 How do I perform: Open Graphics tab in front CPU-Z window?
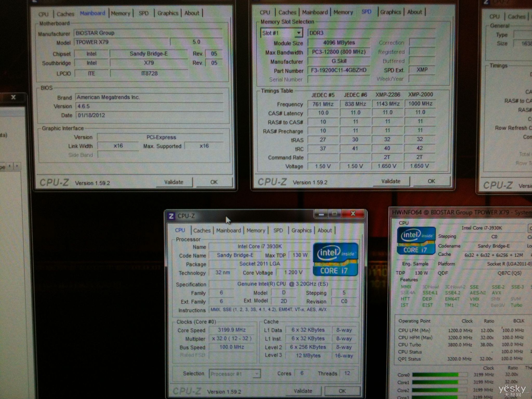click(301, 230)
